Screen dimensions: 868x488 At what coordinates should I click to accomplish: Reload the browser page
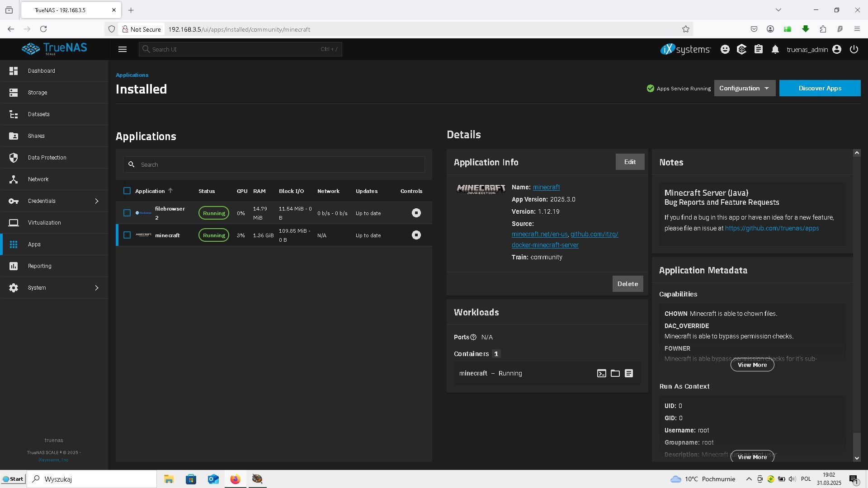click(43, 29)
